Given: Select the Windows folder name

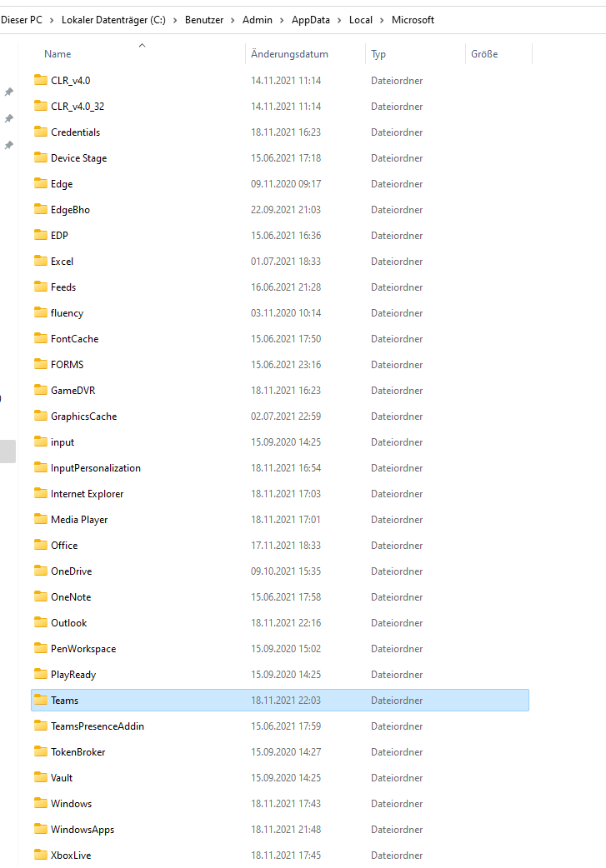Looking at the screenshot, I should [72, 804].
